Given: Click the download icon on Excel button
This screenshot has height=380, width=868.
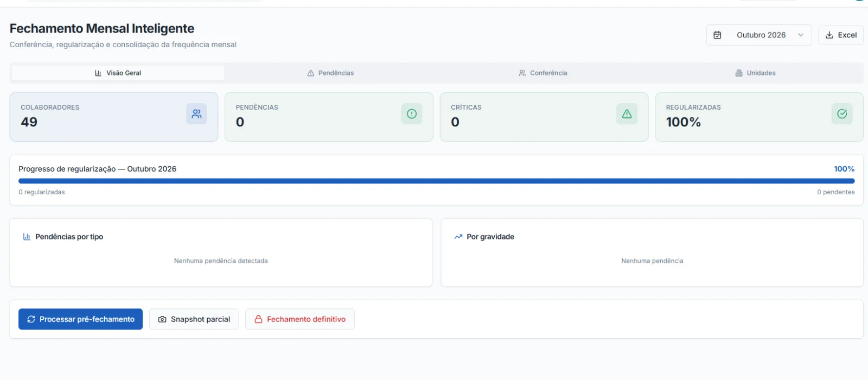Looking at the screenshot, I should pyautogui.click(x=829, y=35).
